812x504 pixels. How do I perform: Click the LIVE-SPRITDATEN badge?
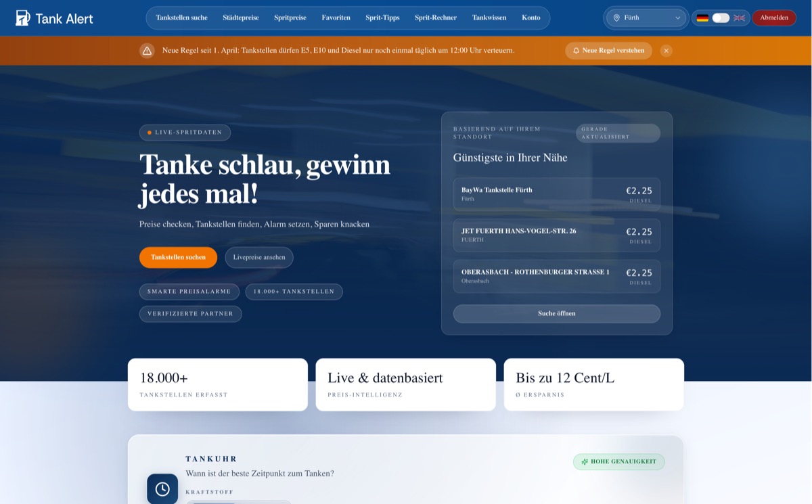tap(185, 133)
